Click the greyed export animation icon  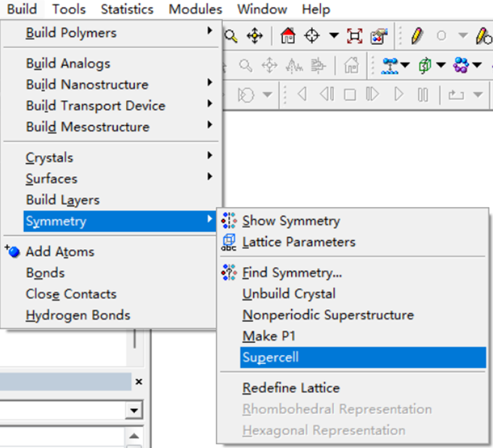[x=456, y=95]
